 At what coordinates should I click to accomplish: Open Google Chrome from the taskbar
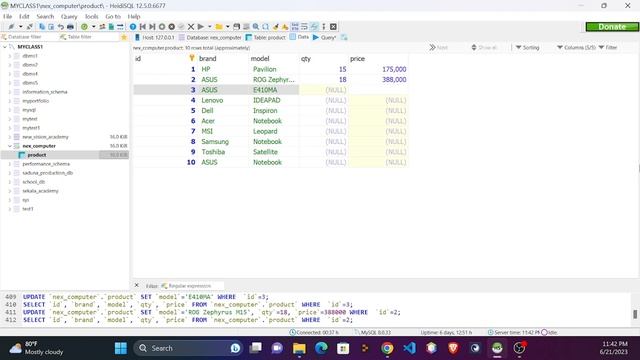pos(387,348)
